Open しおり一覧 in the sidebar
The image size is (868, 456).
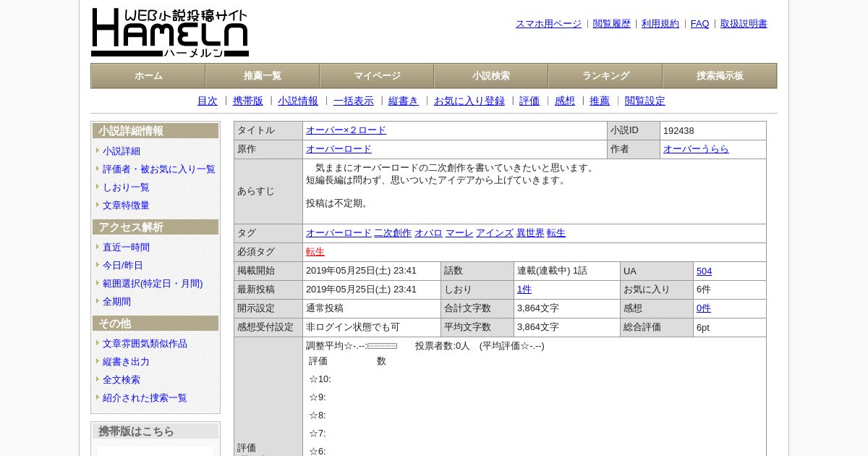126,187
